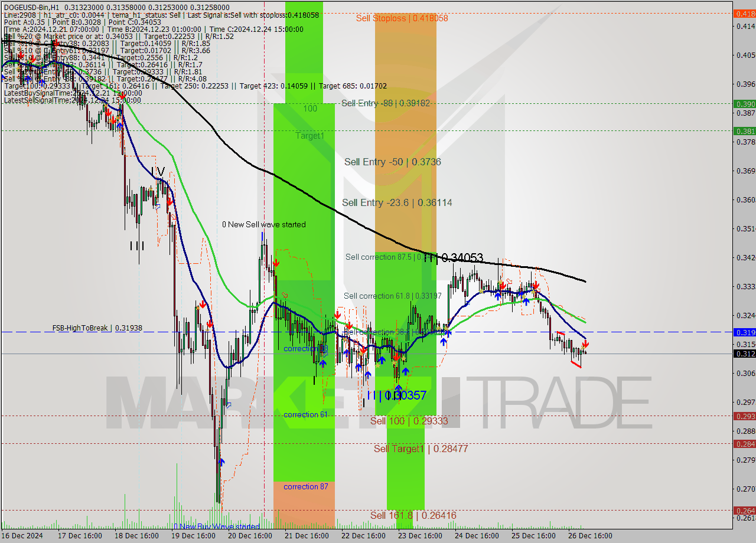Click the '20 Dec 16:00' date label
The image size is (756, 543).
click(250, 536)
